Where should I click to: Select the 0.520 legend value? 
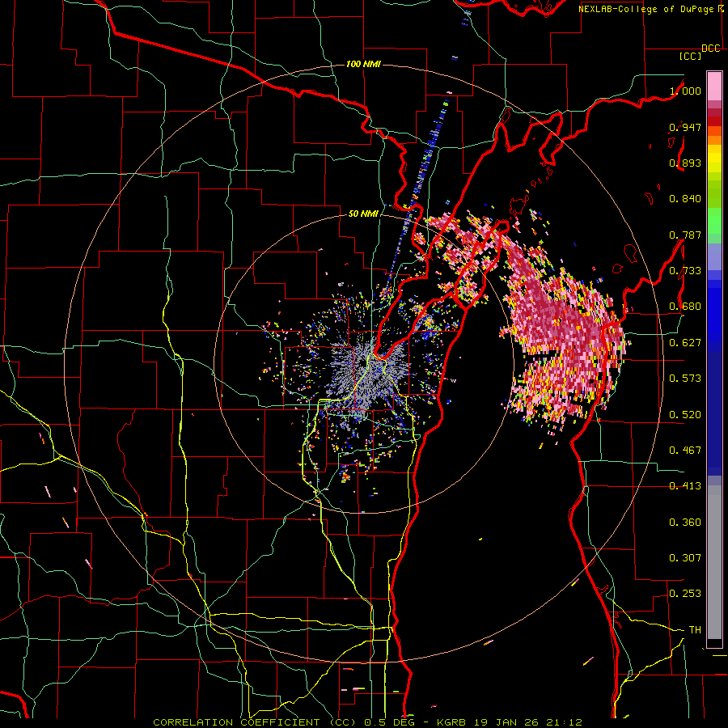(x=685, y=415)
